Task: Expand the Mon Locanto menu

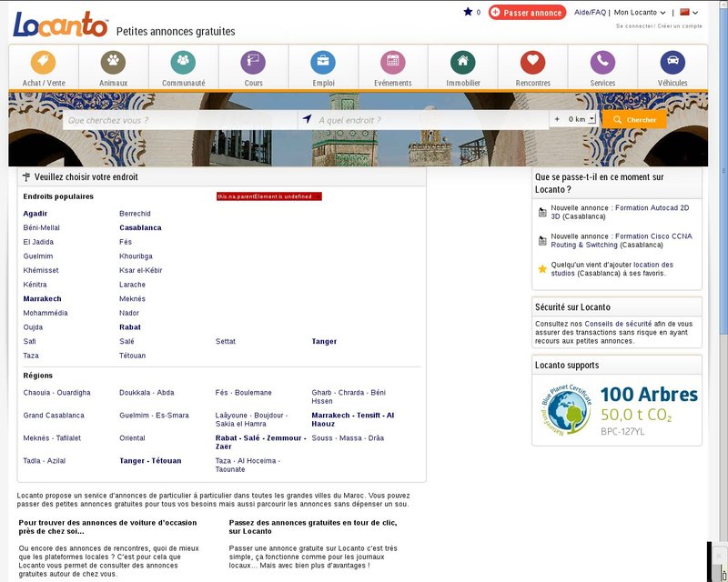Action: (x=640, y=13)
